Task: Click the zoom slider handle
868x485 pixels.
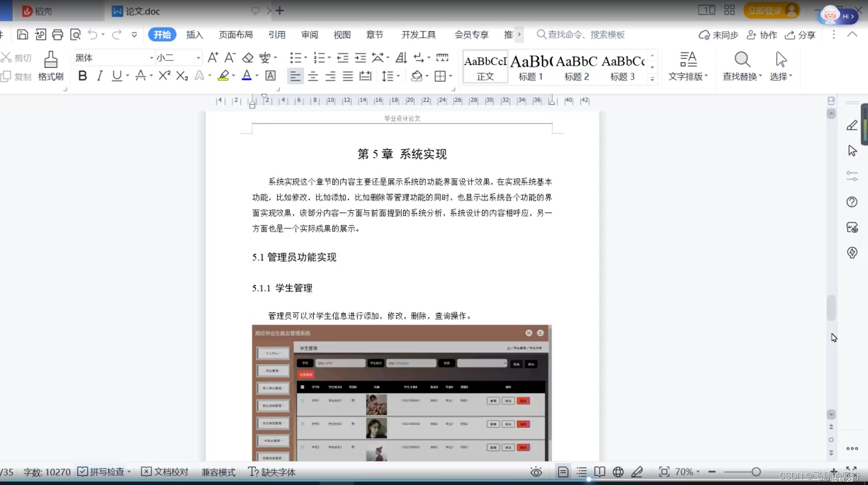Action: 756,472
